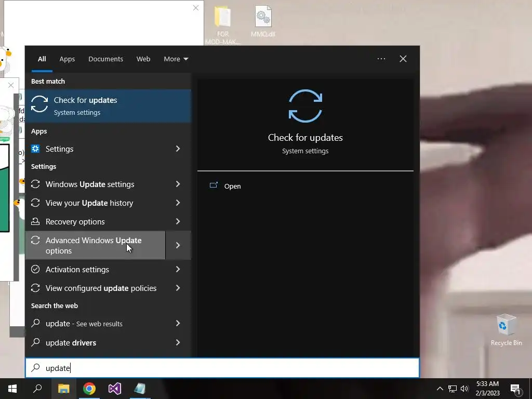Expand the Settings app arrow
The image size is (532, 399).
pyautogui.click(x=178, y=149)
